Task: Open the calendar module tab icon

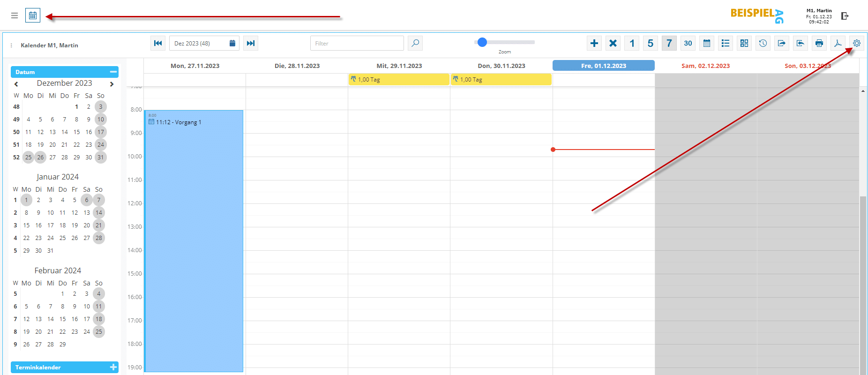Action: point(33,15)
